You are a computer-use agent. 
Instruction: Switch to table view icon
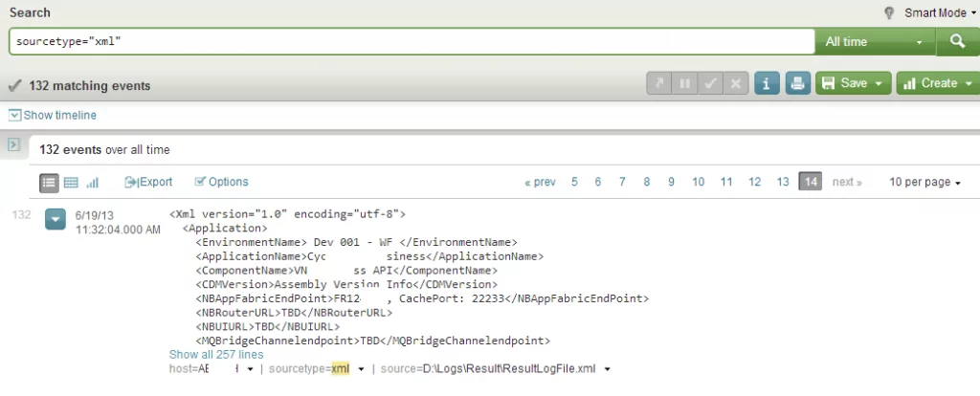click(x=71, y=182)
